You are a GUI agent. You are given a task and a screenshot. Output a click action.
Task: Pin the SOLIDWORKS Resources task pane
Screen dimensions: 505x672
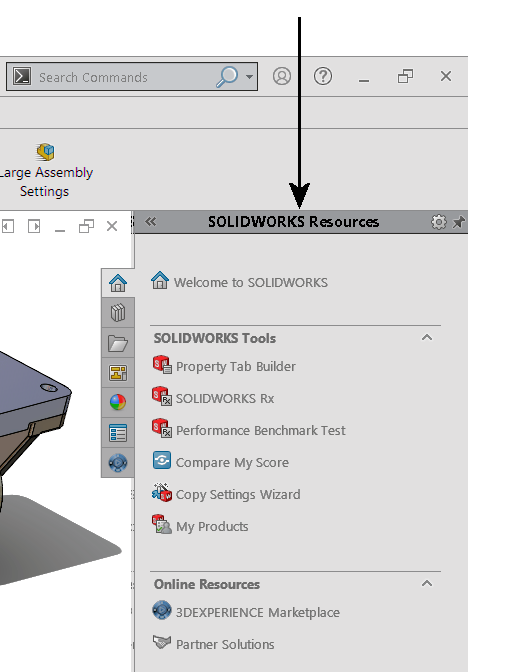click(459, 222)
